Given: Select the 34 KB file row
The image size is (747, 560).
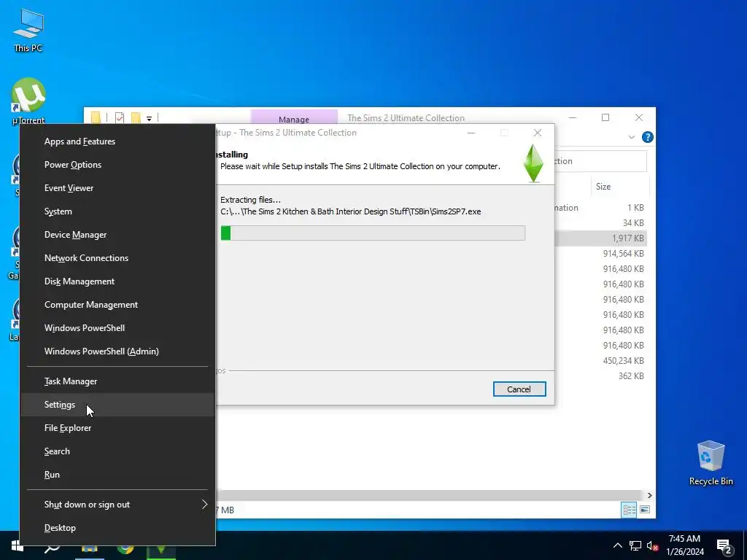Looking at the screenshot, I should pos(602,223).
